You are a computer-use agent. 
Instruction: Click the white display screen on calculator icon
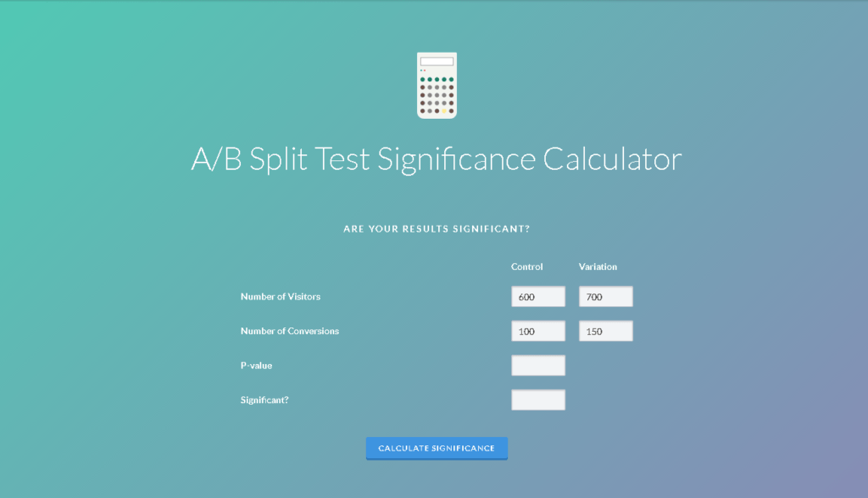[x=437, y=62]
